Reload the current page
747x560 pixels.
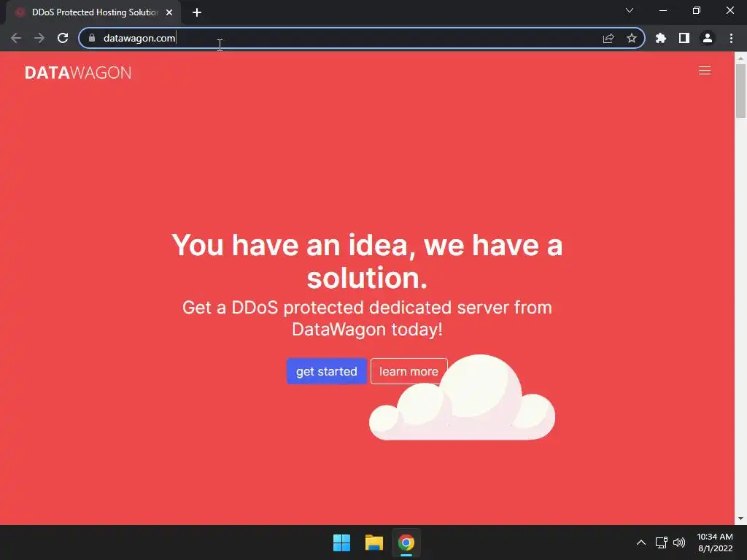coord(63,38)
